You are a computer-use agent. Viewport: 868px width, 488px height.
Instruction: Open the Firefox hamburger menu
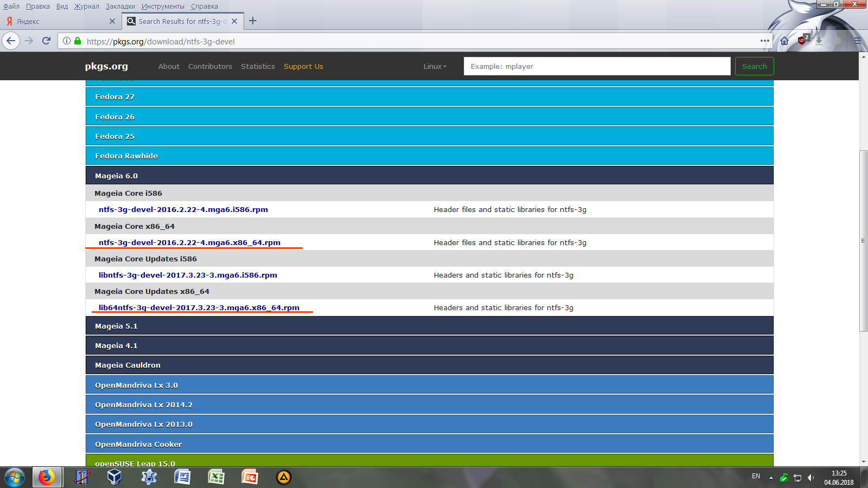[x=858, y=41]
